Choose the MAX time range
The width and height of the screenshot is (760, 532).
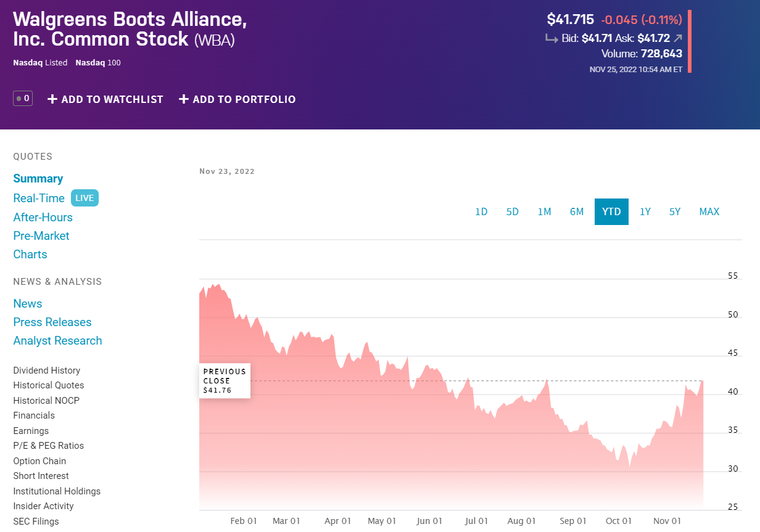pos(709,211)
